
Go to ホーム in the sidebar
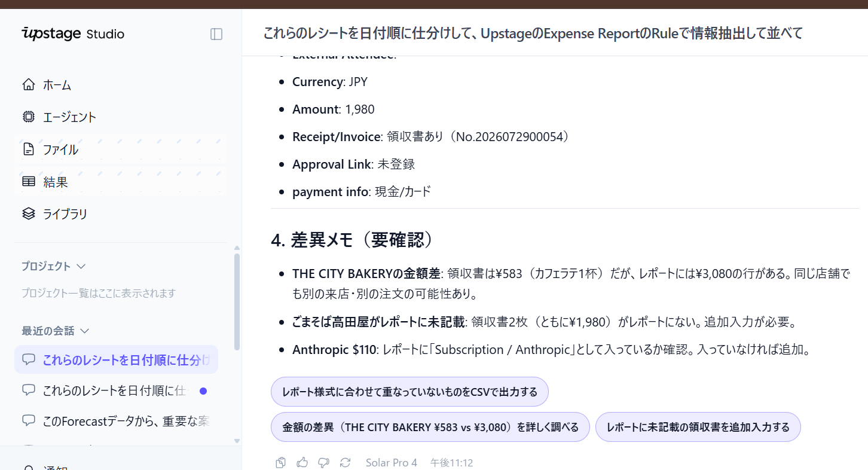[120, 85]
